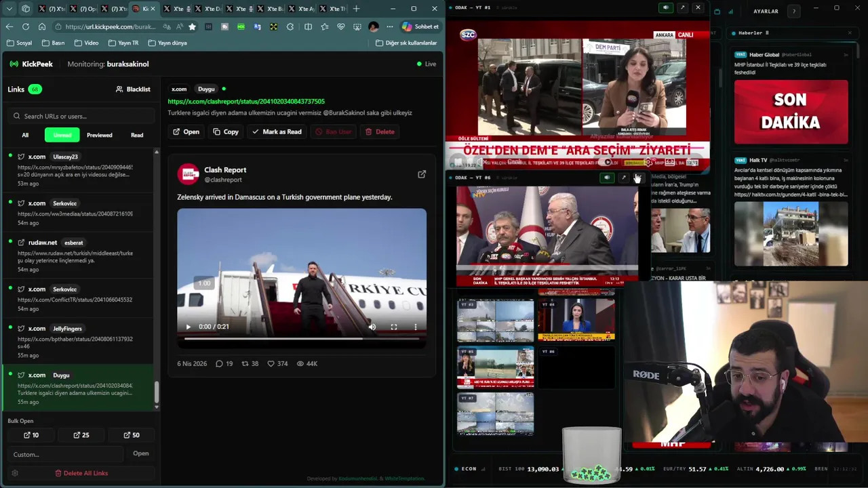The height and width of the screenshot is (488, 868).
Task: Open KickPeek settings gear icon
Action: (x=15, y=473)
